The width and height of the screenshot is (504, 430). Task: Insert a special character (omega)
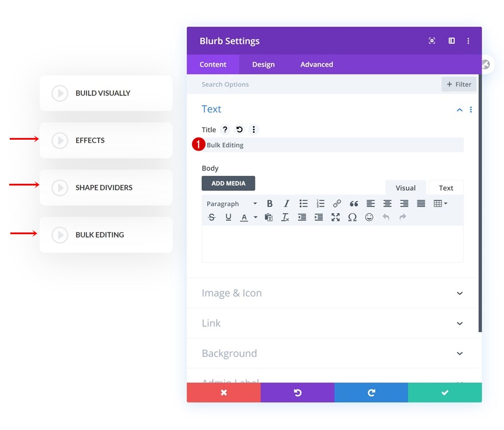[352, 217]
